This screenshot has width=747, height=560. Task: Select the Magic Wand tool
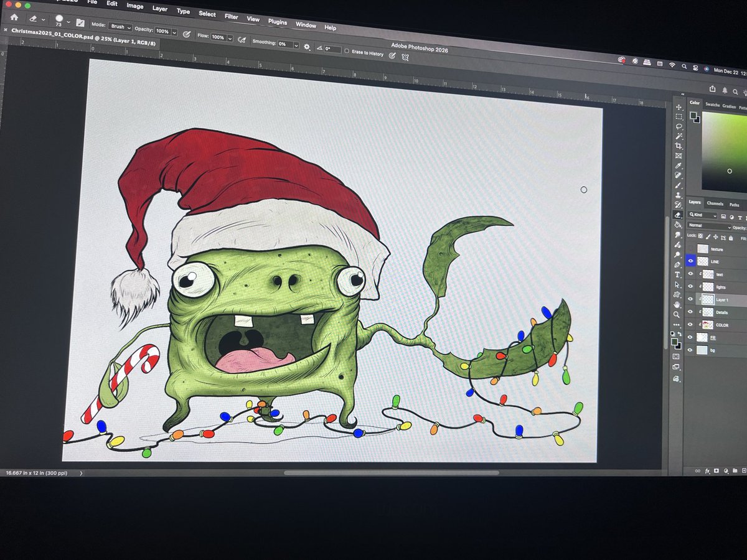click(679, 136)
